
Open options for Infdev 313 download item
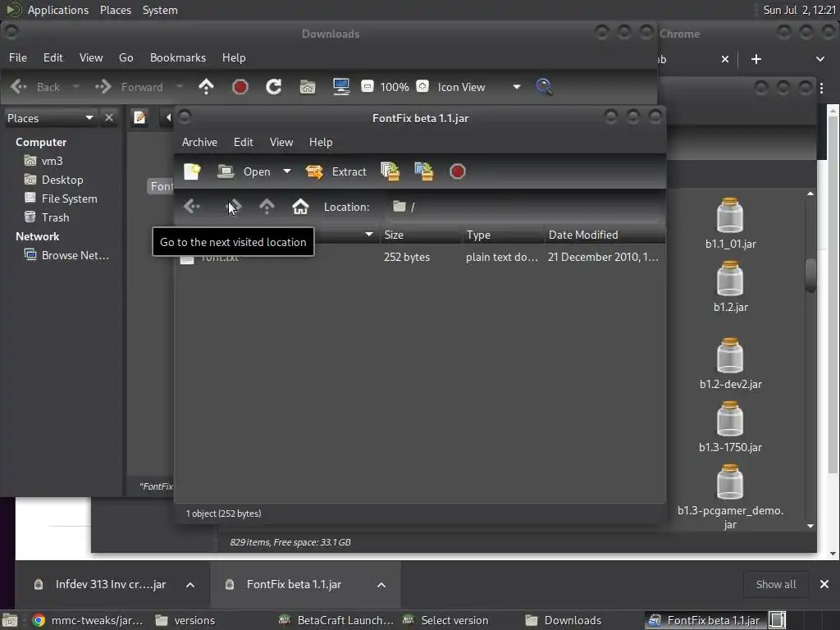[x=190, y=584]
